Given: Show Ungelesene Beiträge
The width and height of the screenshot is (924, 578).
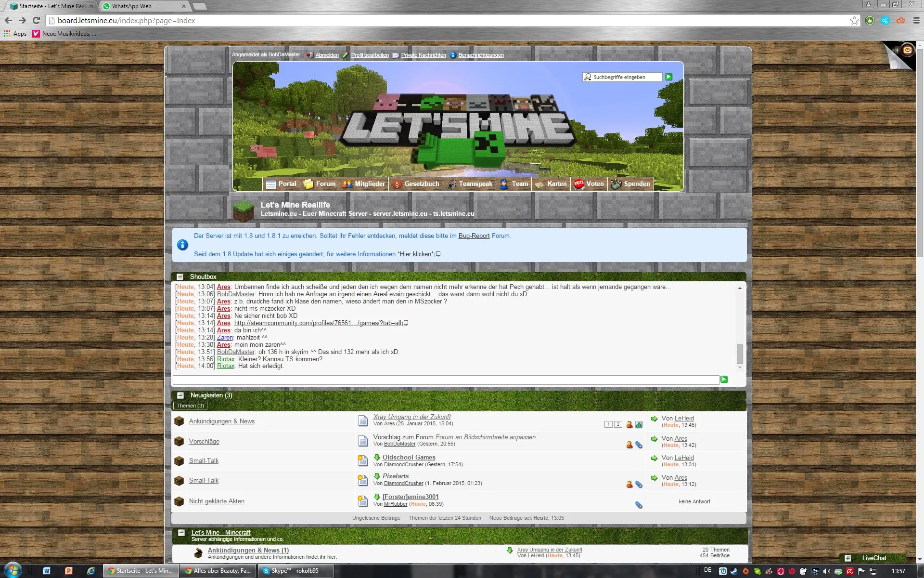Looking at the screenshot, I should coord(376,518).
